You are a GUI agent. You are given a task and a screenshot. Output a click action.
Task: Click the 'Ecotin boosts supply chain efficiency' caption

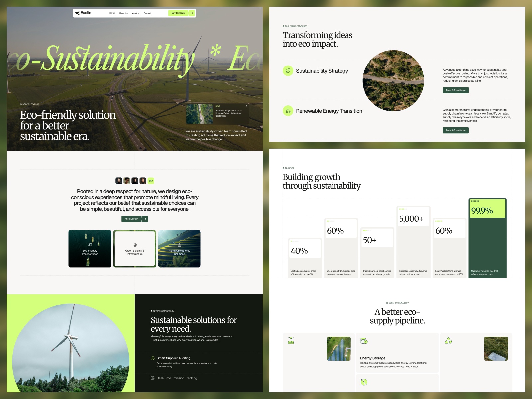(x=303, y=273)
